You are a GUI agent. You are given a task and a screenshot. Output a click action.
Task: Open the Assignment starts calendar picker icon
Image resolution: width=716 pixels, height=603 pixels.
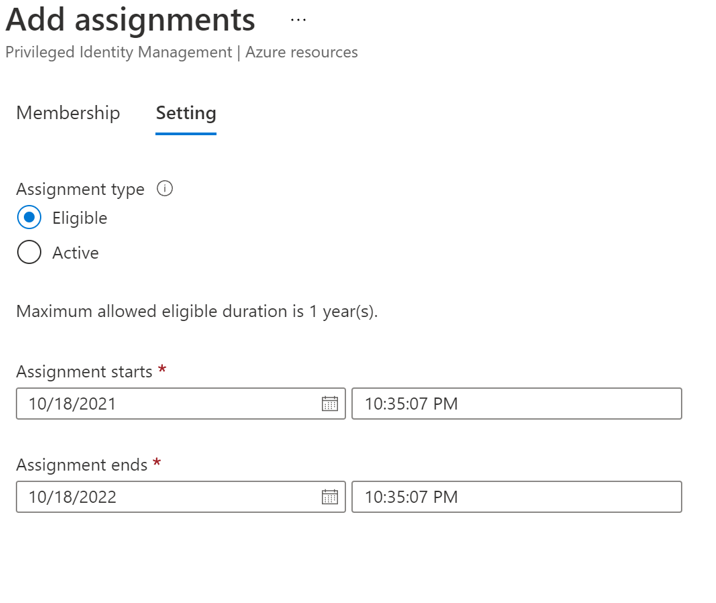[x=329, y=404]
